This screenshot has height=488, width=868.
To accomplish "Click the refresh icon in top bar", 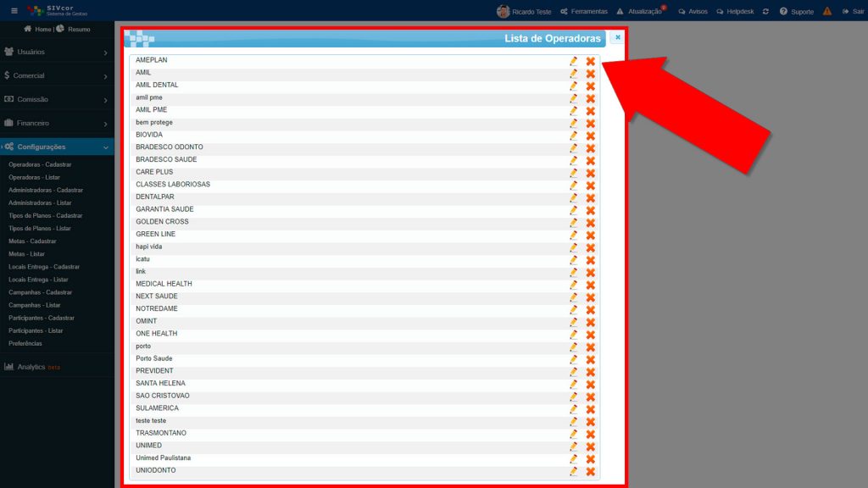I will [x=765, y=12].
